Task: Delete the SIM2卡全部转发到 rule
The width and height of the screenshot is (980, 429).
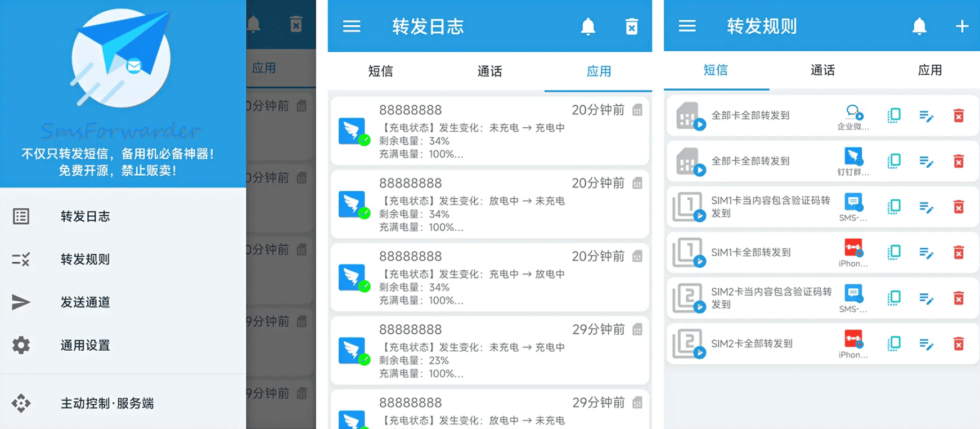Action: click(959, 344)
